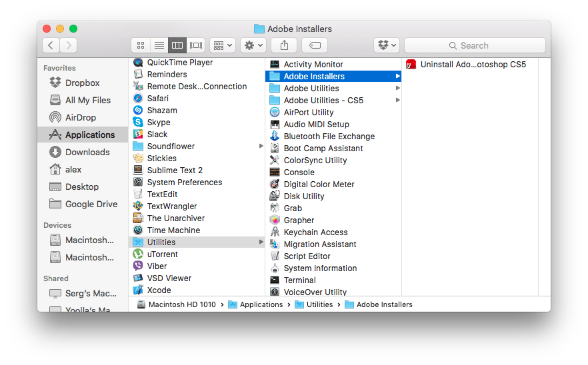Screen dimensions: 588x365
Task: Toggle column view in toolbar
Action: pos(177,45)
